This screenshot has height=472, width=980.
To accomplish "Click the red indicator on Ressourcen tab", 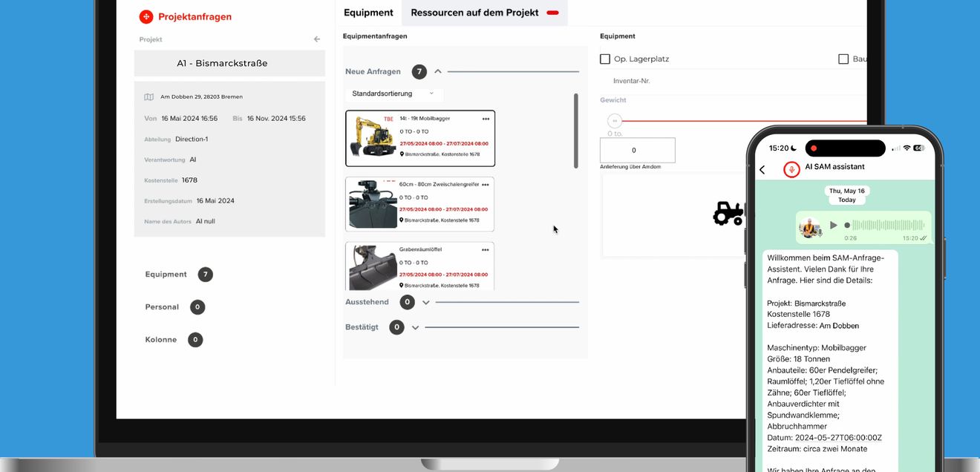I will tap(552, 13).
